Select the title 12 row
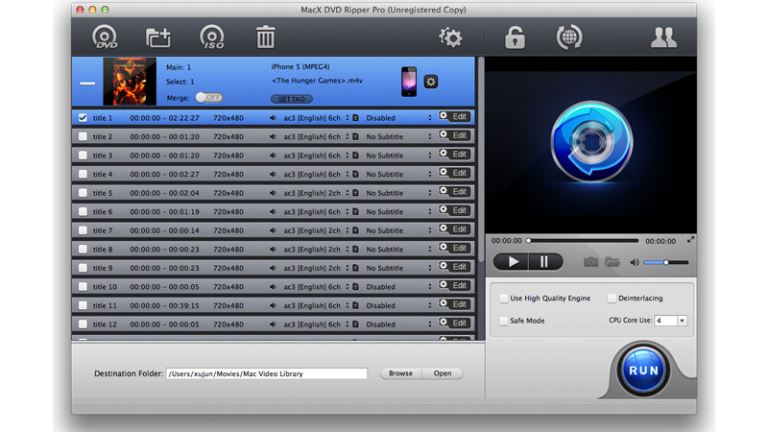Image resolution: width=768 pixels, height=432 pixels. point(273,324)
